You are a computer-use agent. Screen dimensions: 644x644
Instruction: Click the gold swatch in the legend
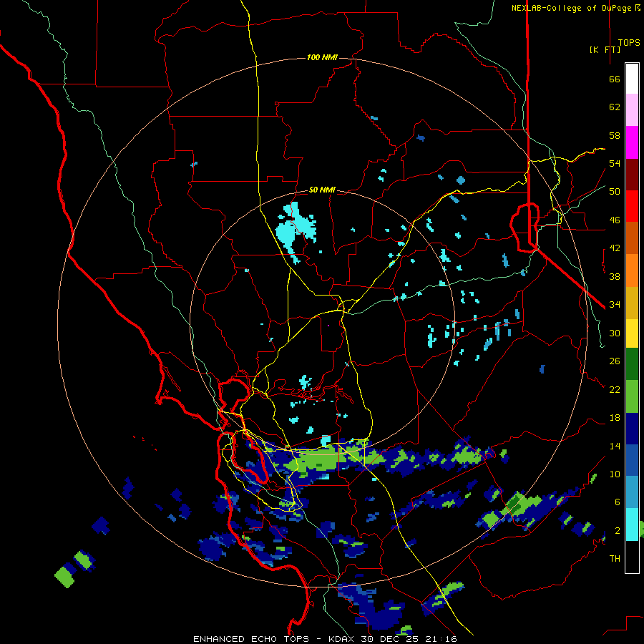[x=632, y=302]
